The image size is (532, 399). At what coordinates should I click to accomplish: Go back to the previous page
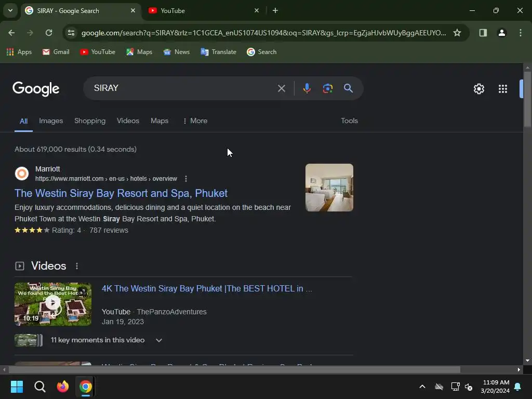11,33
